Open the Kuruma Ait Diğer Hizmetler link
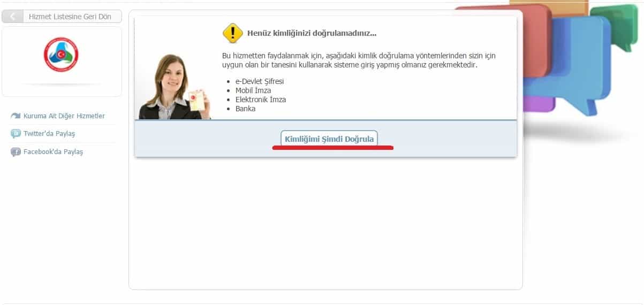 64,116
